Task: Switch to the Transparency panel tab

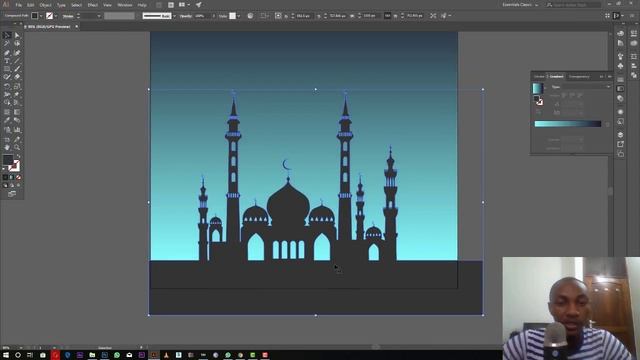Action: tap(579, 77)
